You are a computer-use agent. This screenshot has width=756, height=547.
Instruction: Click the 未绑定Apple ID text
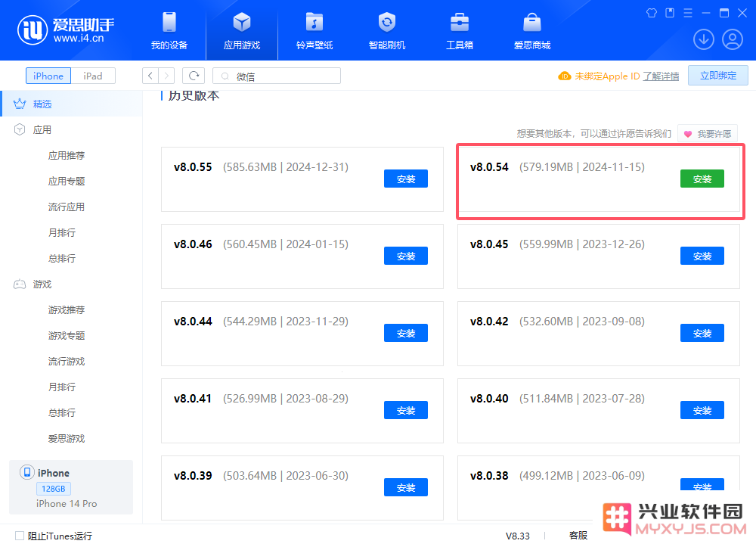pyautogui.click(x=607, y=76)
